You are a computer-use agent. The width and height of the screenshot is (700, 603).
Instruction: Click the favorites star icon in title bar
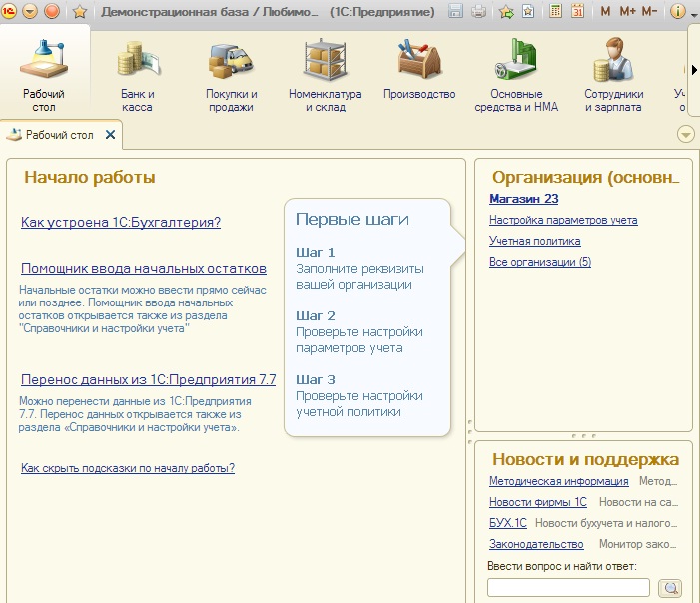coord(80,12)
